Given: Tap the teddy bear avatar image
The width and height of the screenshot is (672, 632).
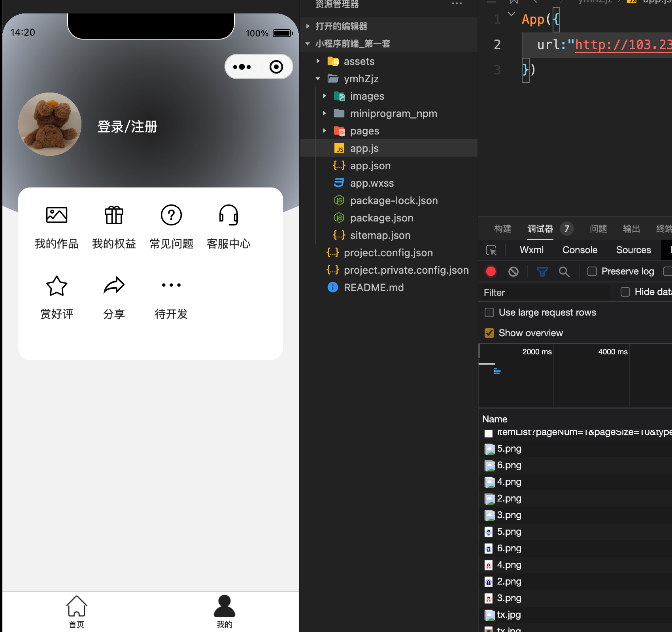Looking at the screenshot, I should coord(50,124).
